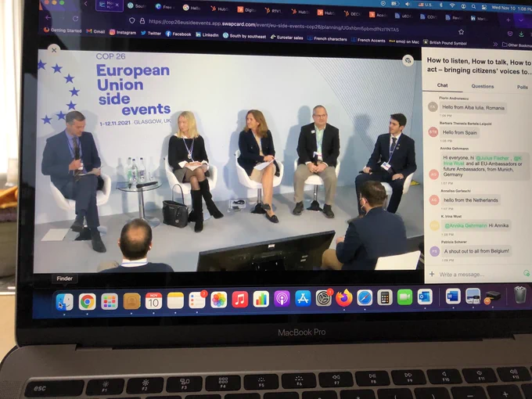The width and height of the screenshot is (532, 399).
Task: Switch to Firefox in the dock
Action: click(344, 298)
